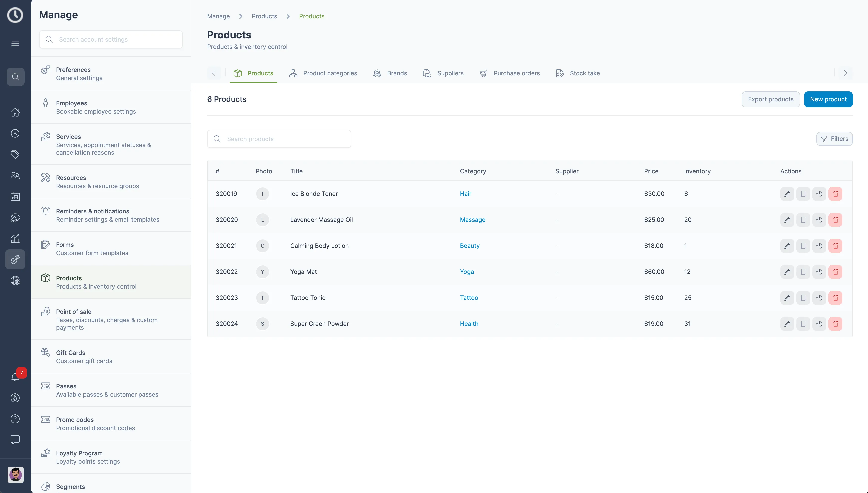Switch to the Brands tab
868x493 pixels.
(x=390, y=73)
